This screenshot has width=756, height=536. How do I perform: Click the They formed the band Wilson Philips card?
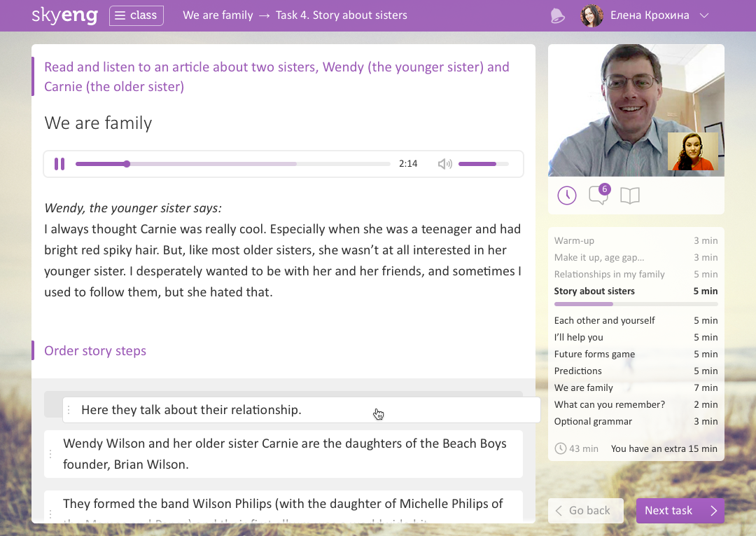point(283,507)
